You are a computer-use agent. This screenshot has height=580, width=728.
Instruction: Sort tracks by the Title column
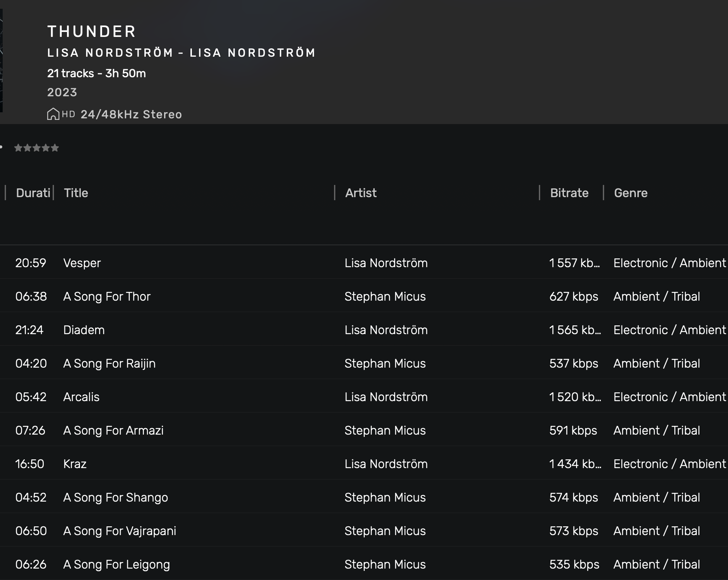[x=76, y=193]
